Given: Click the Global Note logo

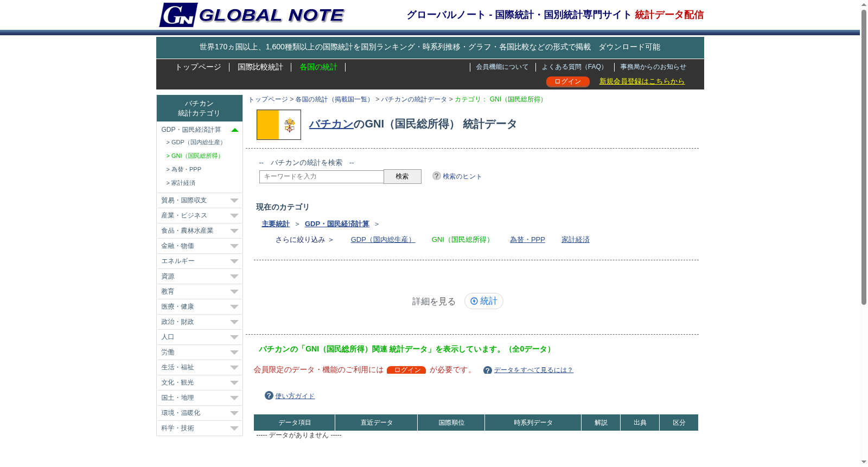Looking at the screenshot, I should point(252,15).
